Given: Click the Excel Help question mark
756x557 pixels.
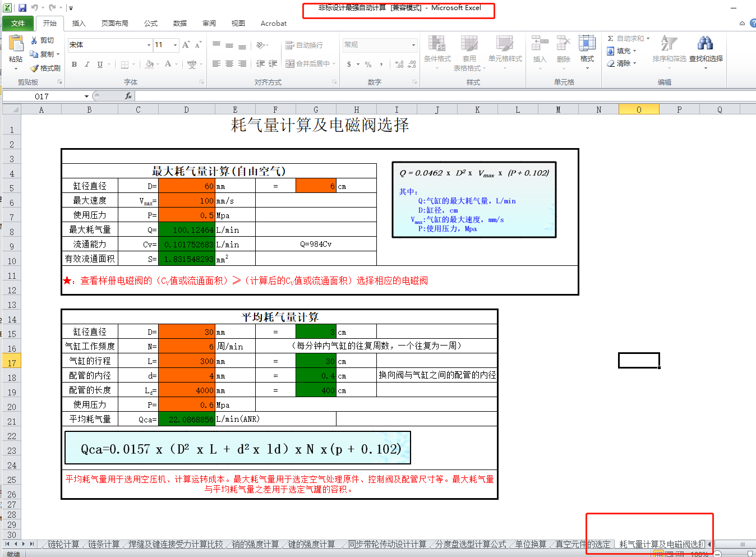Looking at the screenshot, I should point(753,23).
